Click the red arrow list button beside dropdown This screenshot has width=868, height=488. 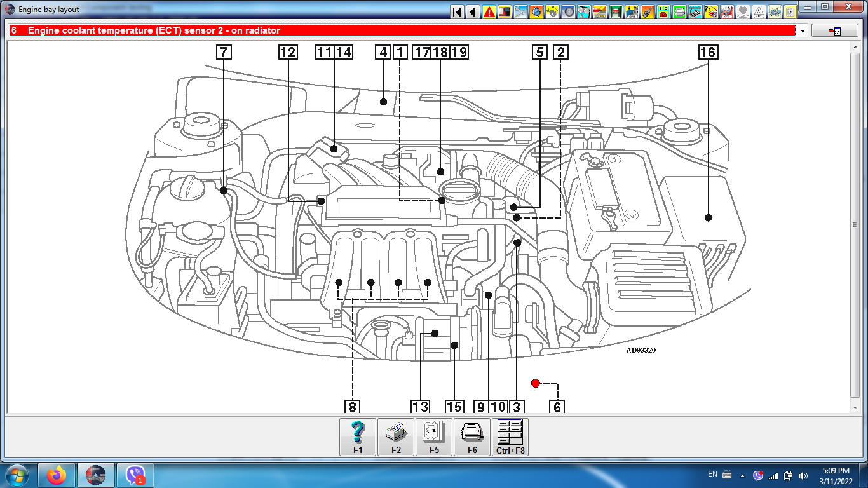(834, 30)
